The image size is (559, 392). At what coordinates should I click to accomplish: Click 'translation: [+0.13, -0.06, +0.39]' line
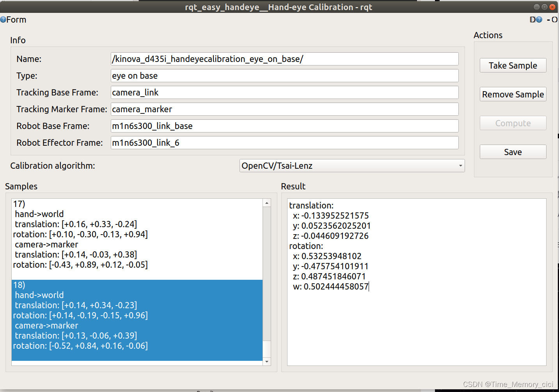76,335
